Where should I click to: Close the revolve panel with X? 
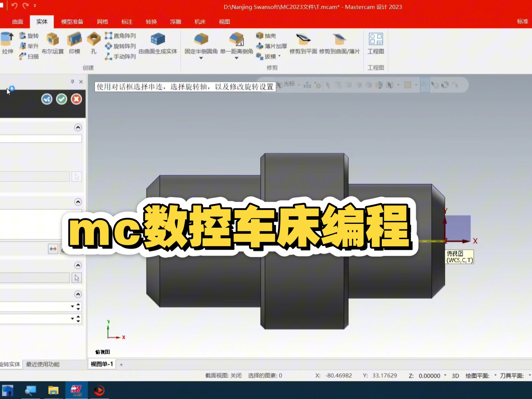[x=81, y=81]
